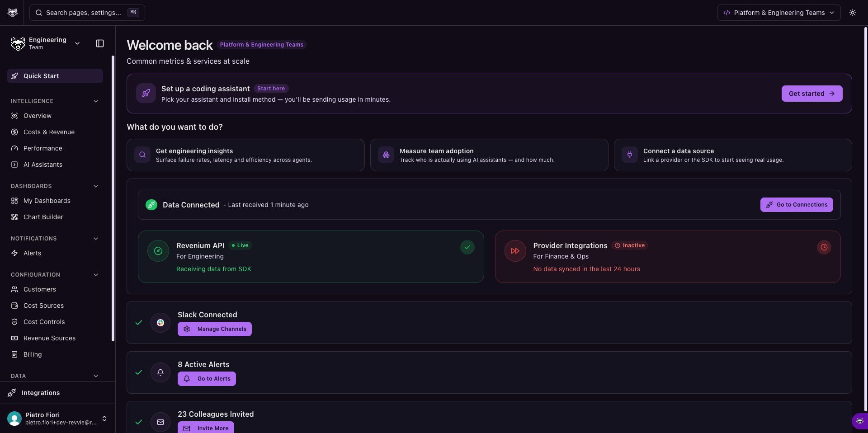Click Go to Connections button
This screenshot has height=433, width=868.
(x=797, y=205)
